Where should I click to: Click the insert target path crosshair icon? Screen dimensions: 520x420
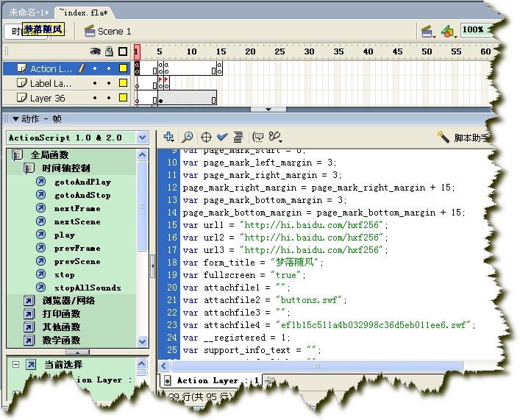click(x=206, y=137)
